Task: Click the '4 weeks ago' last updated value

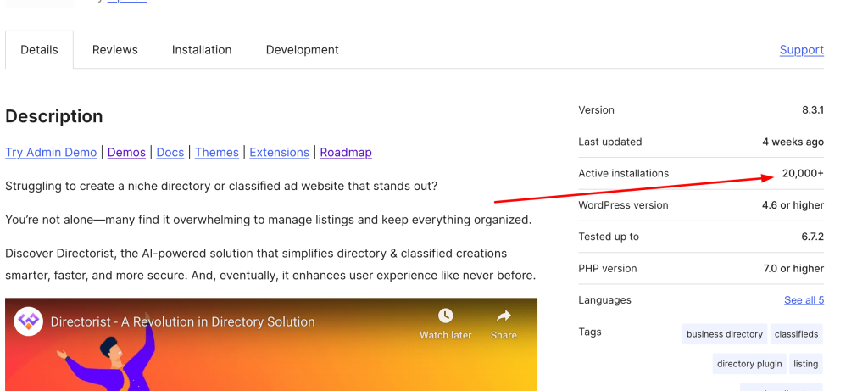Action: 793,142
